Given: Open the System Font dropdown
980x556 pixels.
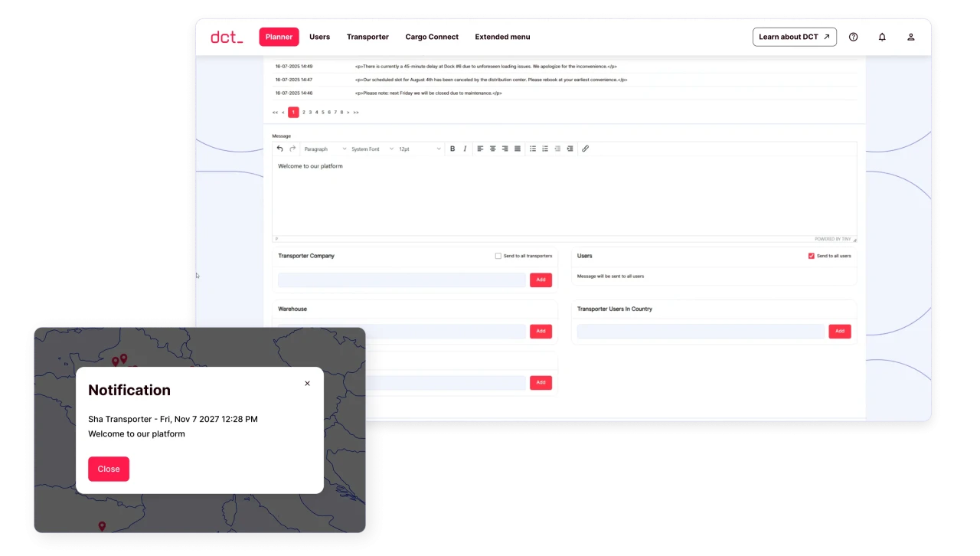Looking at the screenshot, I should point(372,149).
